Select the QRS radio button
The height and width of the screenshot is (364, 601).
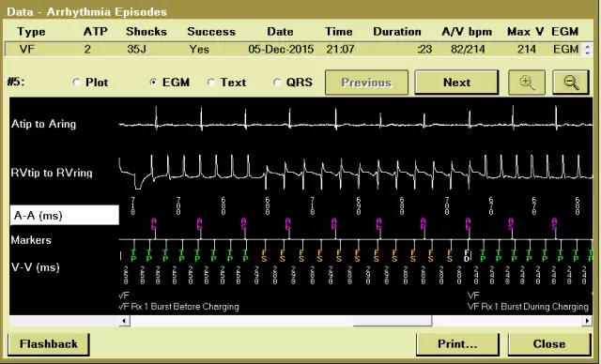pos(277,83)
